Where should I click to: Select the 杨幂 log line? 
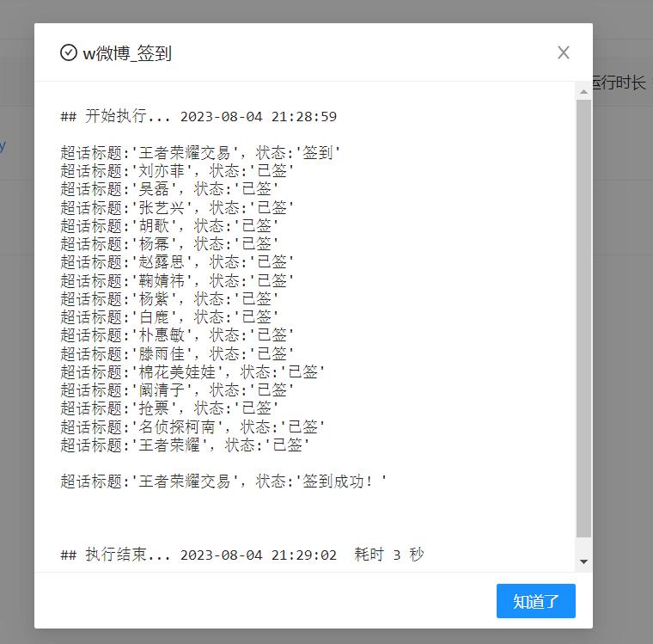(x=169, y=244)
